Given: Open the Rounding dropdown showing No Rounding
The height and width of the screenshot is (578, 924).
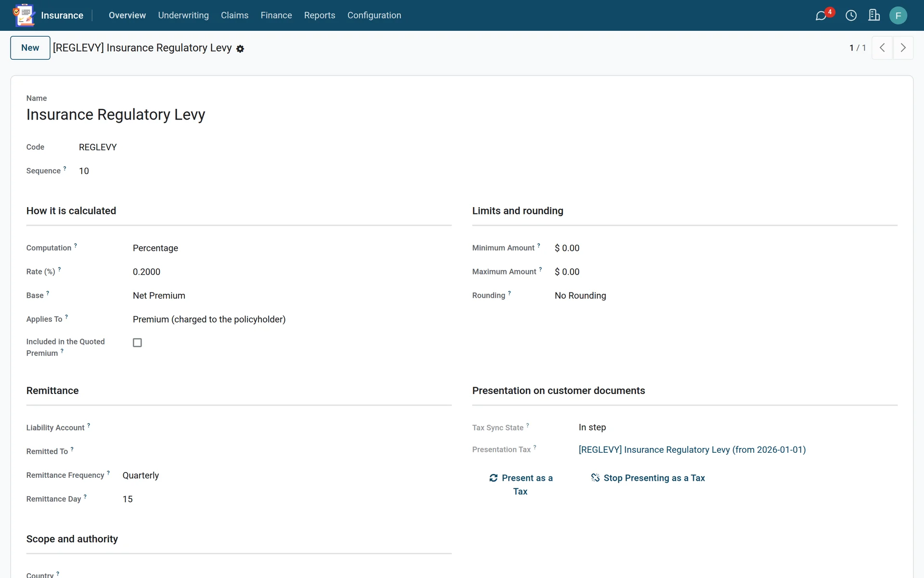Looking at the screenshot, I should (x=726, y=296).
